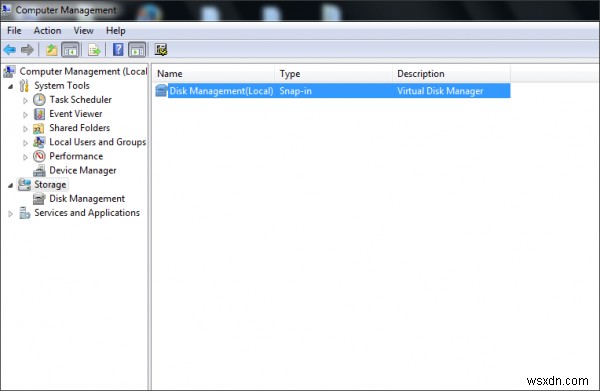Click the Shared Folders icon
Image resolution: width=600 pixels, height=391 pixels.
[39, 129]
